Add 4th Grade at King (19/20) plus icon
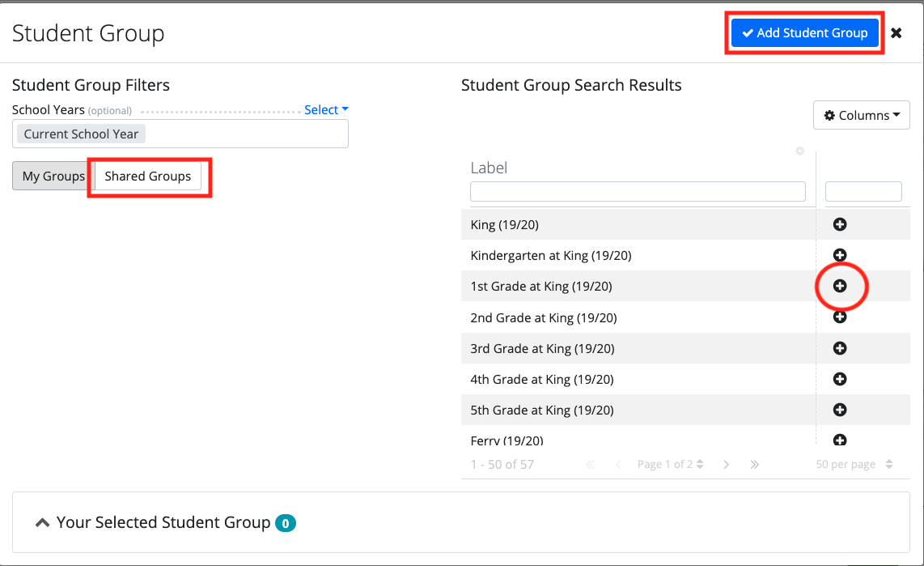This screenshot has width=924, height=566. click(840, 378)
